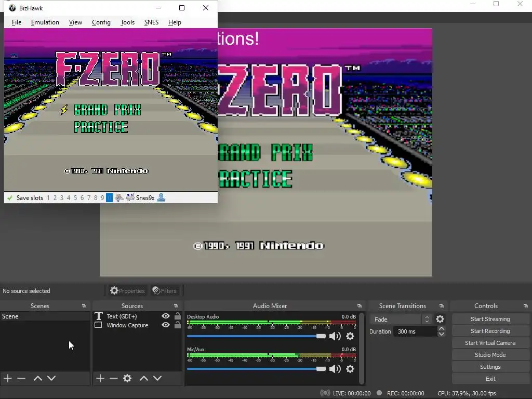Pop out the Scene Transitions dock

(442, 306)
